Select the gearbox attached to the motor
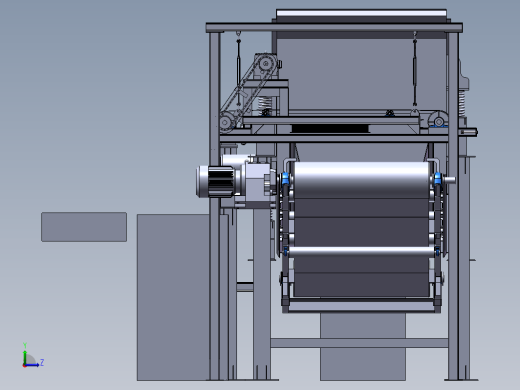Screen dimensions: 520x390 click(257, 182)
